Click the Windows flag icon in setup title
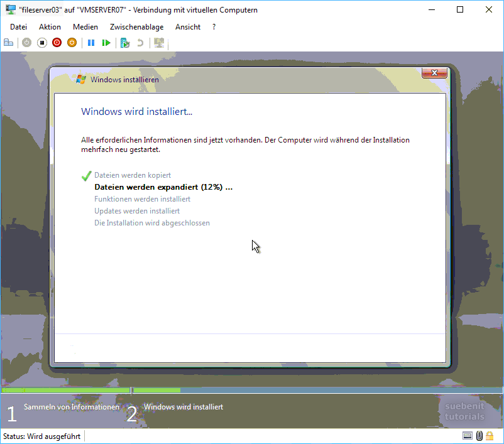This screenshot has width=504, height=444. pyautogui.click(x=81, y=79)
